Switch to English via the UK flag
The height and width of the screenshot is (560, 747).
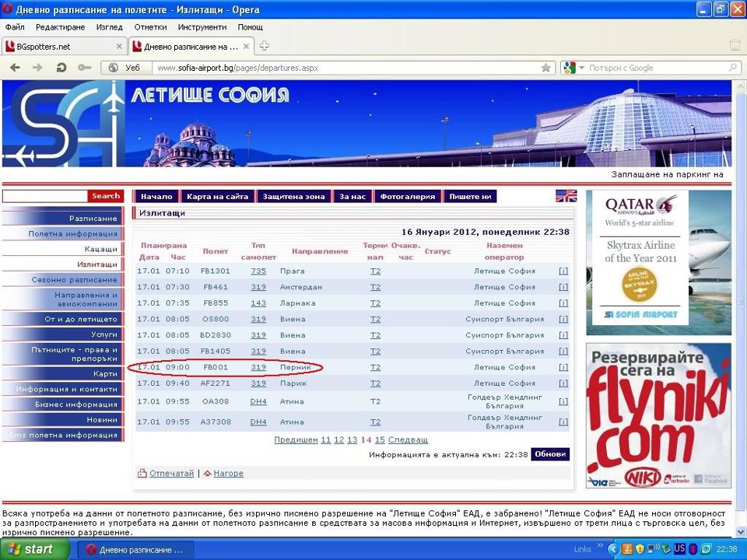[566, 196]
